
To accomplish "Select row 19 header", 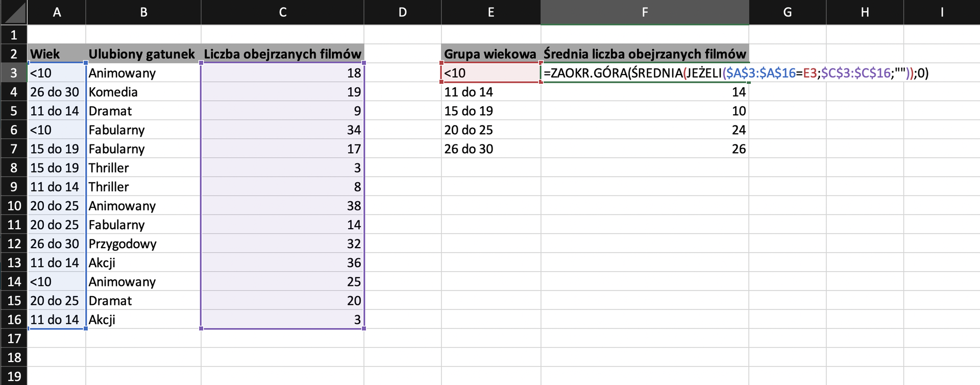I will (14, 376).
